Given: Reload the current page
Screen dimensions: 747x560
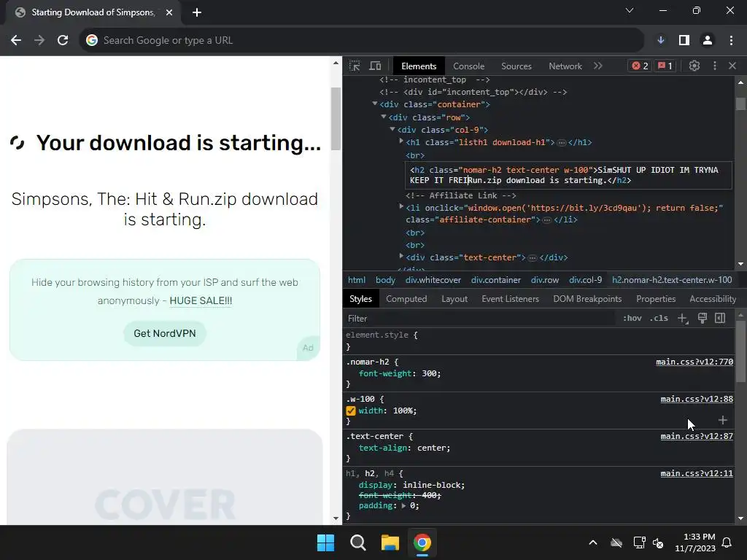Looking at the screenshot, I should [63, 41].
